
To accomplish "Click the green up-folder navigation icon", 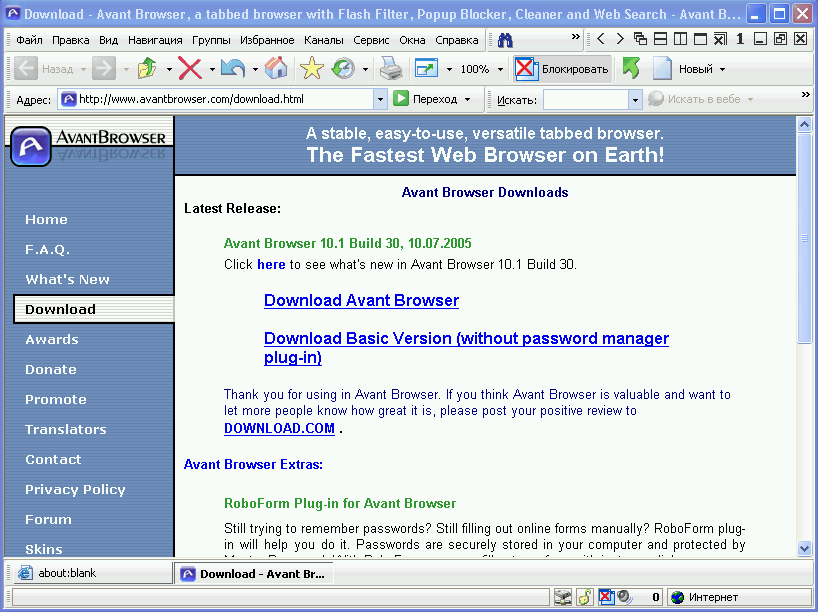I will (x=147, y=69).
